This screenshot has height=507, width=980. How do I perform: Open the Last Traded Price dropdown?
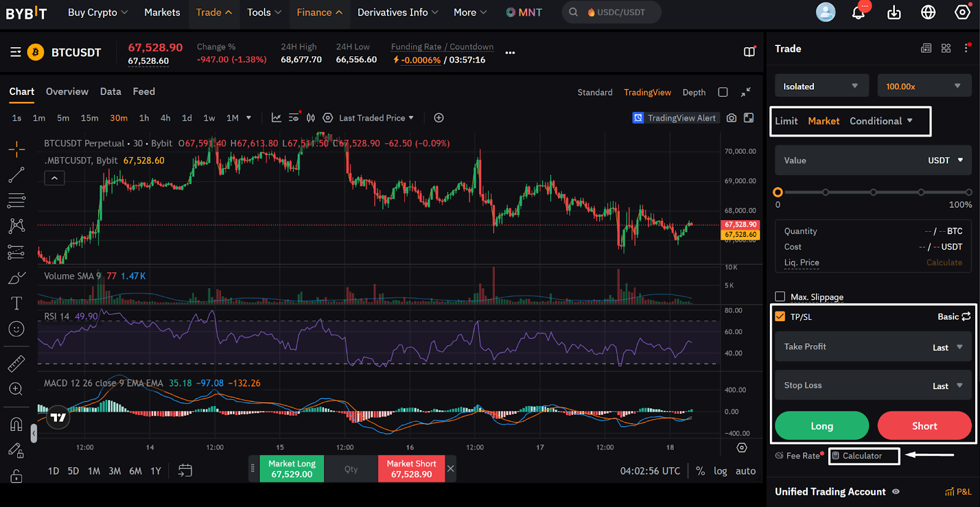(x=376, y=118)
